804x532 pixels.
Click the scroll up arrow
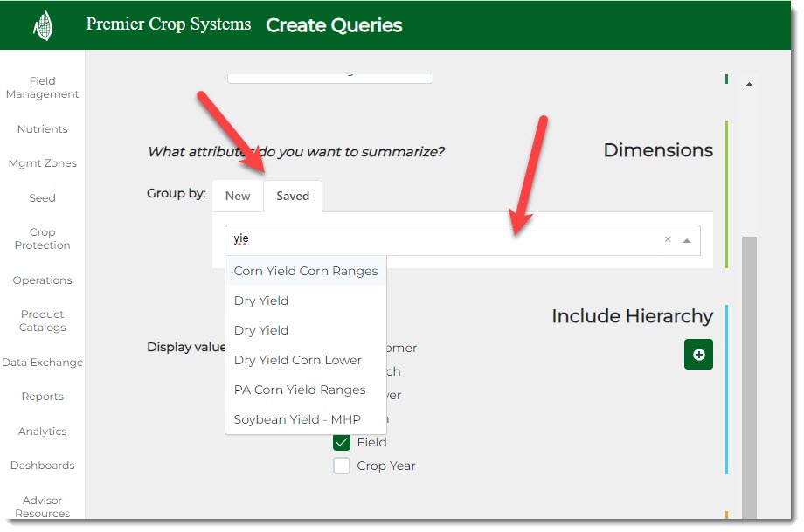[749, 85]
